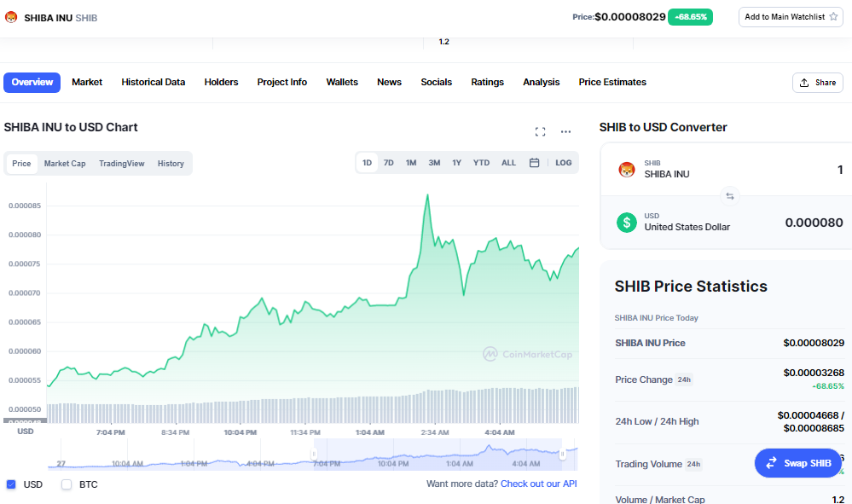Open the News tab

[x=389, y=82]
